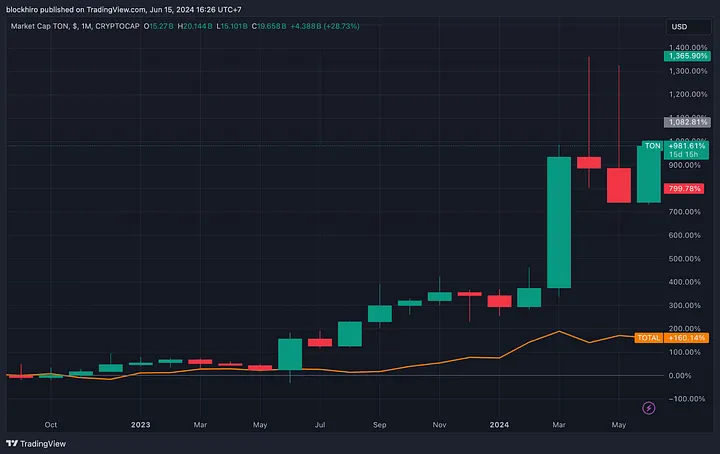Click the tallest green candle body
The width and height of the screenshot is (720, 454).
558,222
